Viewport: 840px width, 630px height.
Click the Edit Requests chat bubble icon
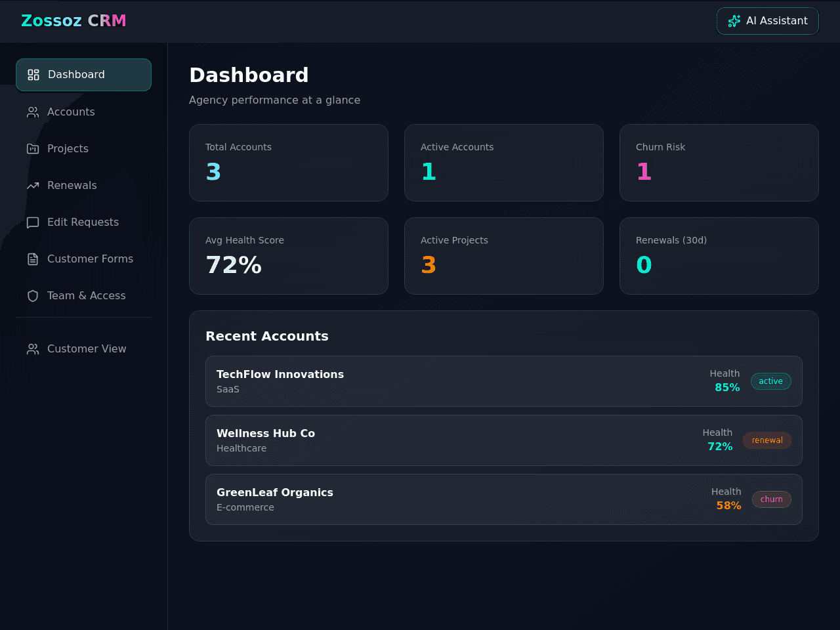[33, 222]
